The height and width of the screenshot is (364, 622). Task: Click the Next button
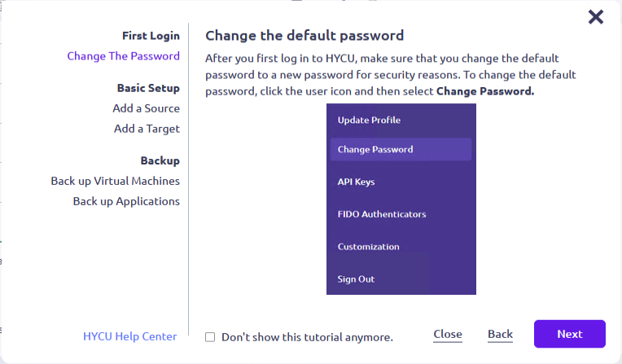tap(569, 334)
